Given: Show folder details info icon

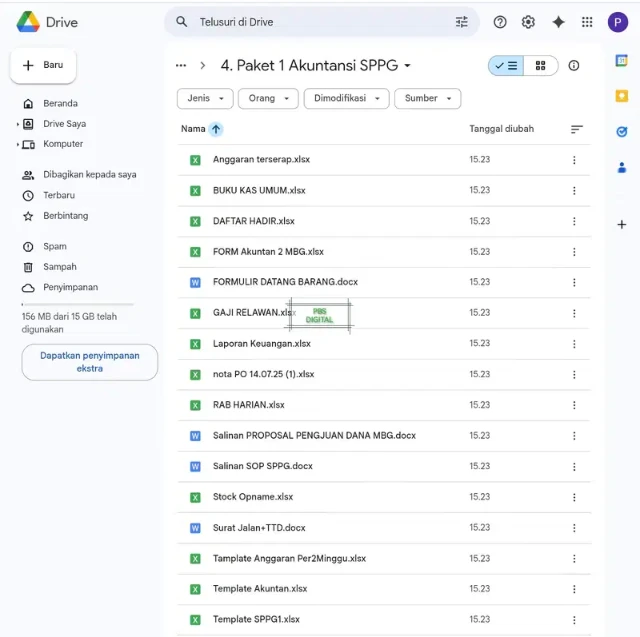Looking at the screenshot, I should [x=574, y=66].
